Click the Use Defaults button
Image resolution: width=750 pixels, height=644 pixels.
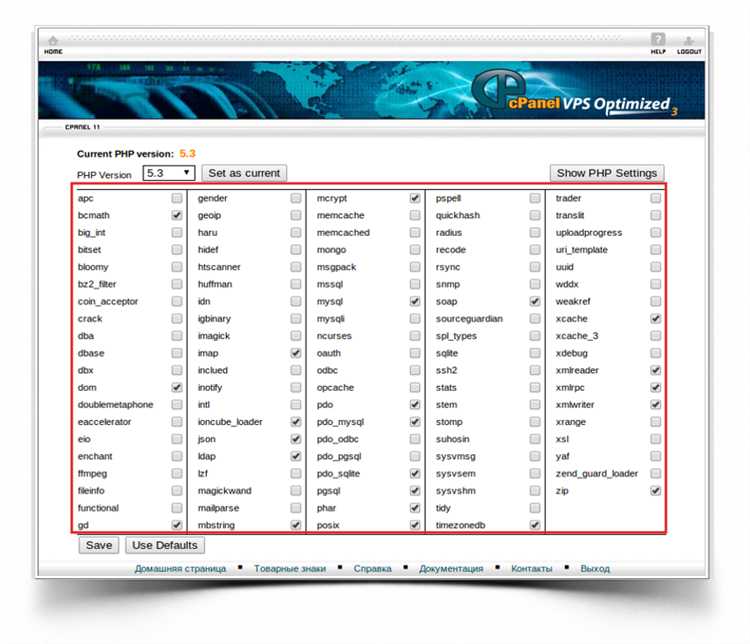[x=165, y=545]
